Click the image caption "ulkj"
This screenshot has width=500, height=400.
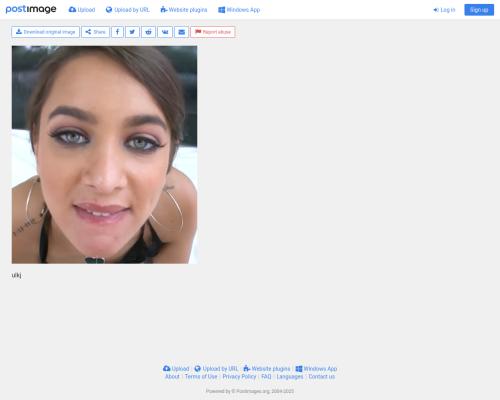(x=16, y=275)
